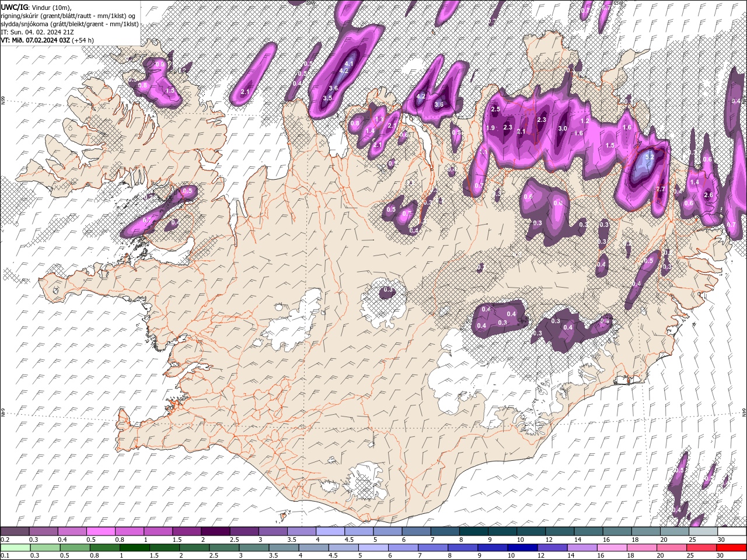747x560 pixels.
Task: Pick the dark teal snow legend swatch labeled 8
Action: click(x=473, y=531)
